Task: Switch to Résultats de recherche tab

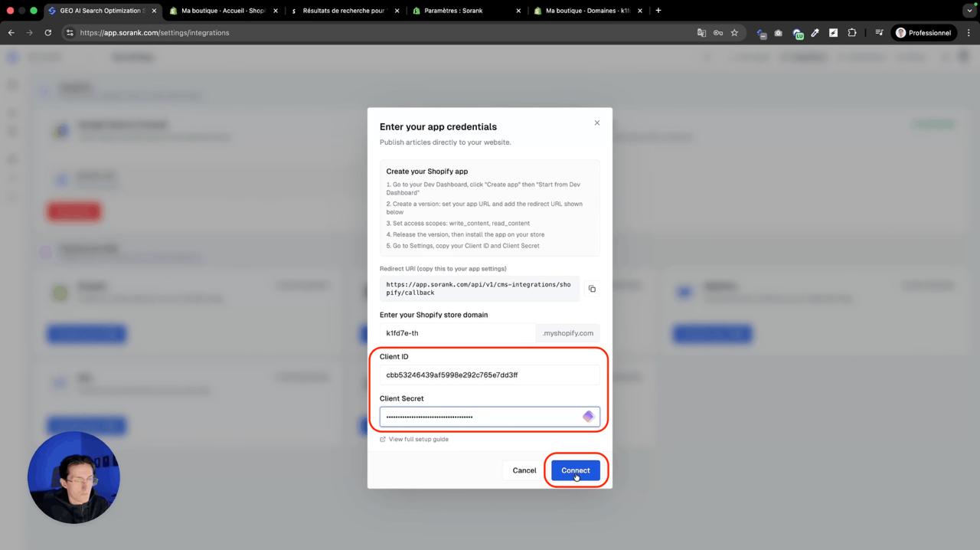Action: pos(344,11)
